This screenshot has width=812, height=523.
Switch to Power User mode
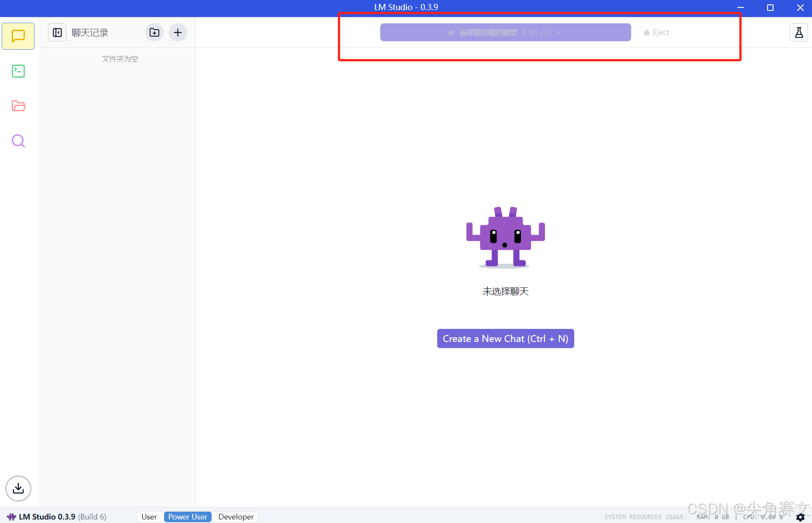(188, 517)
